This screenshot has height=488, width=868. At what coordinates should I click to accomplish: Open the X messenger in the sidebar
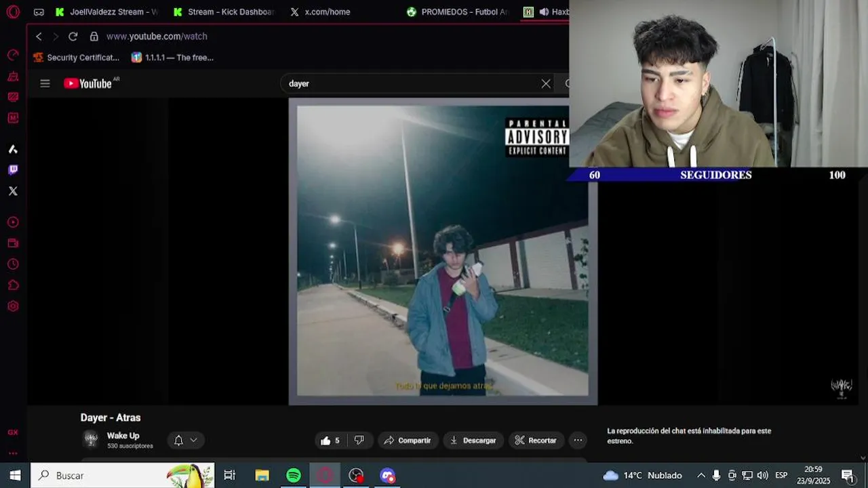coord(13,191)
